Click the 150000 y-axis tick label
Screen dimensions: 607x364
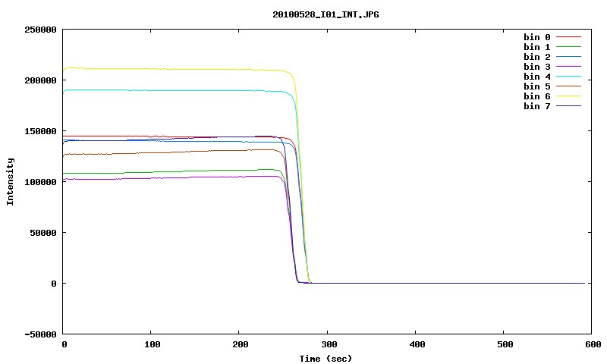coord(40,131)
